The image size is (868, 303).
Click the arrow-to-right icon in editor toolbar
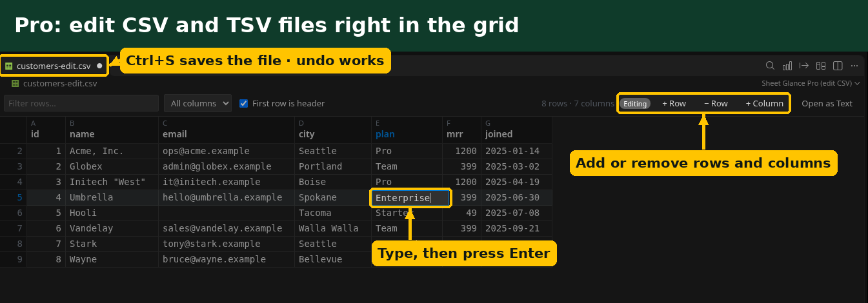[x=804, y=66]
